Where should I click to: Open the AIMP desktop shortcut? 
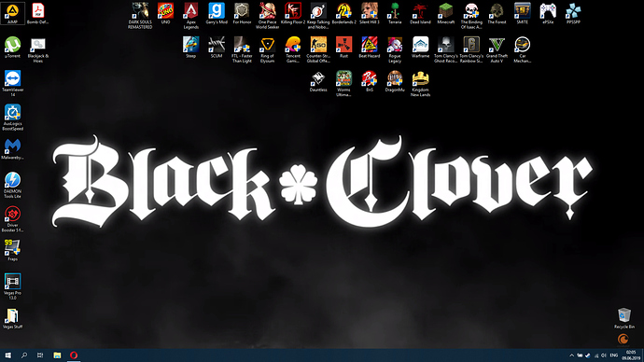[x=13, y=13]
